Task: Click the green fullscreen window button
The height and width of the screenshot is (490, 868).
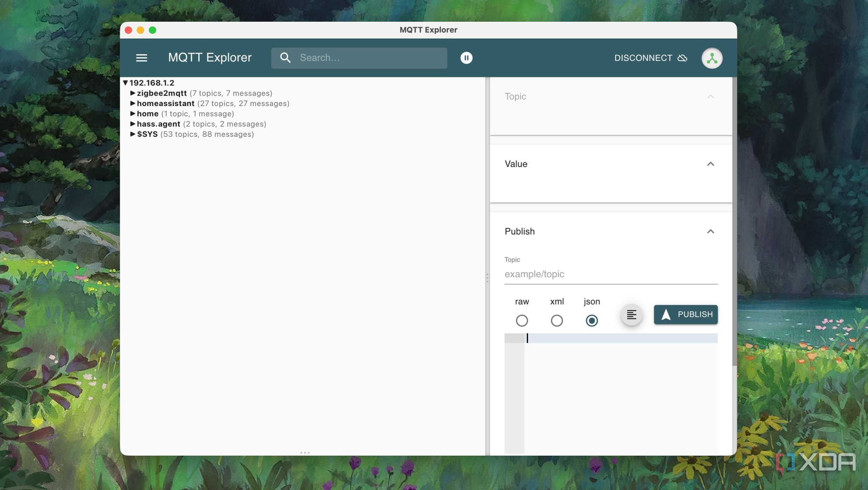Action: [x=152, y=30]
